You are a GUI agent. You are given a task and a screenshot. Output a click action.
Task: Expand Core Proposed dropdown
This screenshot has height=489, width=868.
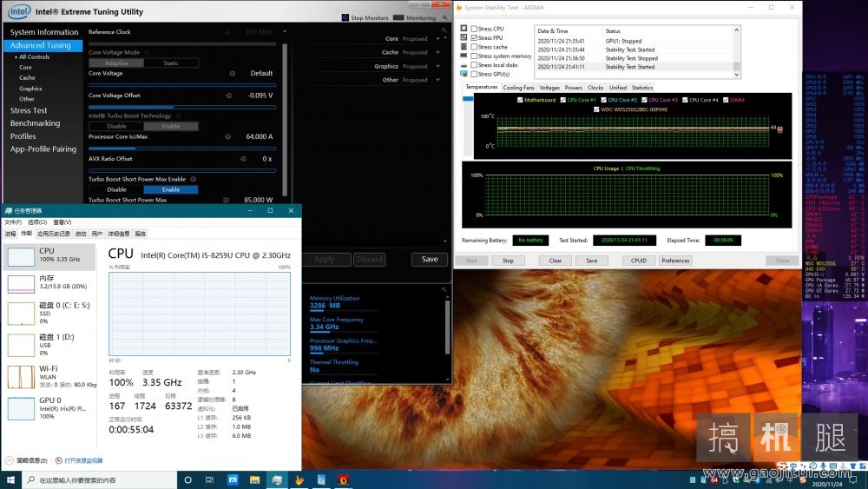(x=437, y=39)
